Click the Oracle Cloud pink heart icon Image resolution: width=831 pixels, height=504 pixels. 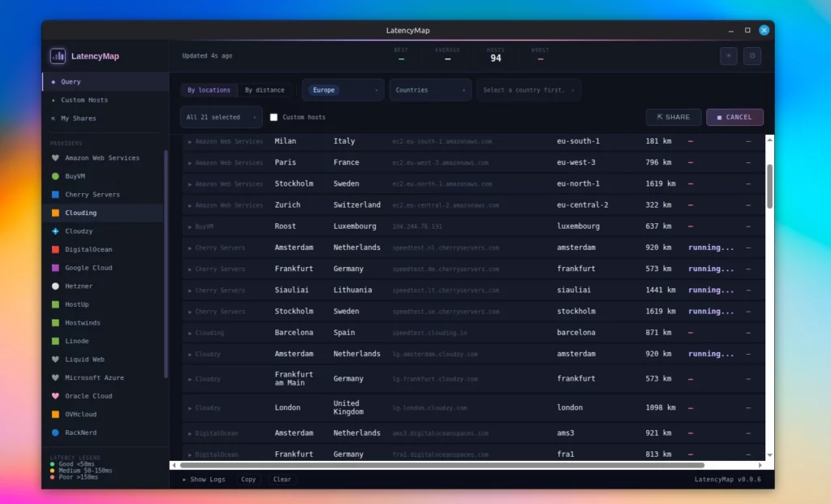pos(55,396)
